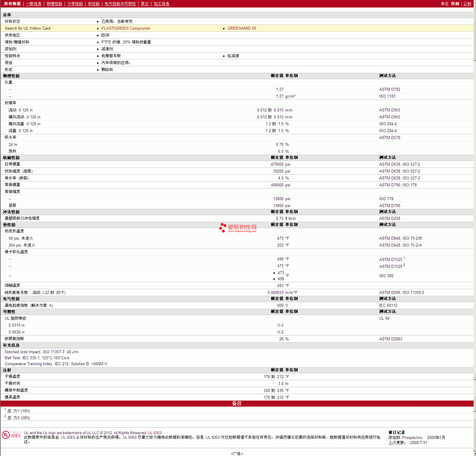Click PLASTIGREEN Compounds link
The height and width of the screenshot is (456, 476).
pos(126,28)
